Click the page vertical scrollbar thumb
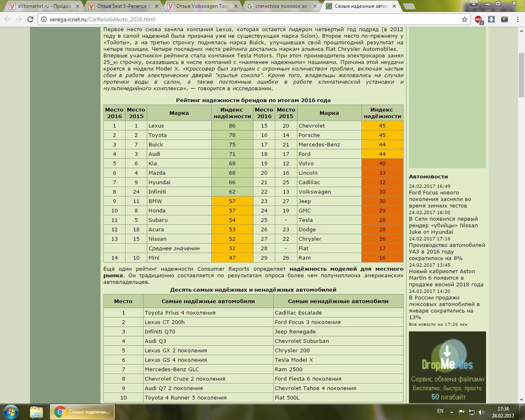Screen dimensions: 525x420 tap(521, 75)
